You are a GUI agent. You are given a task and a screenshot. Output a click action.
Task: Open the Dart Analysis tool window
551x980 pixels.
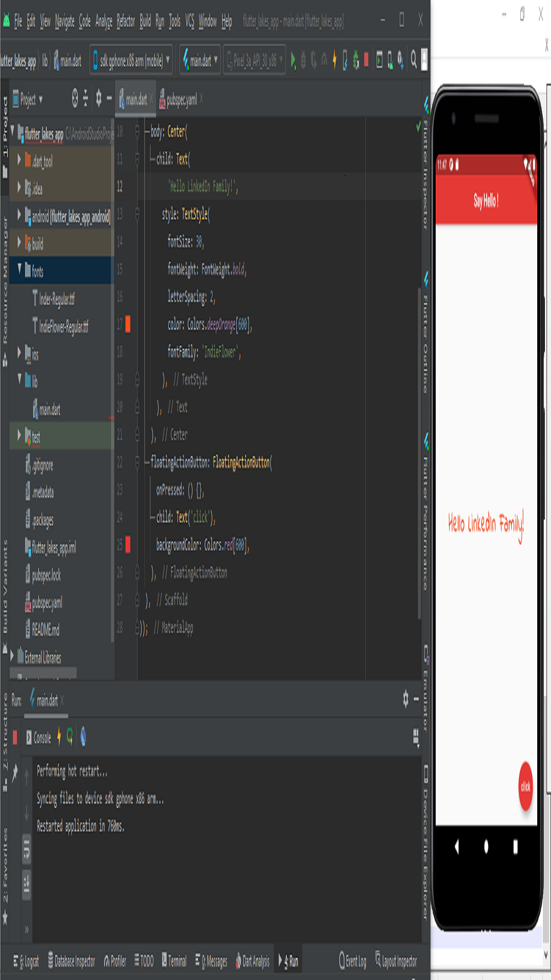[x=253, y=962]
